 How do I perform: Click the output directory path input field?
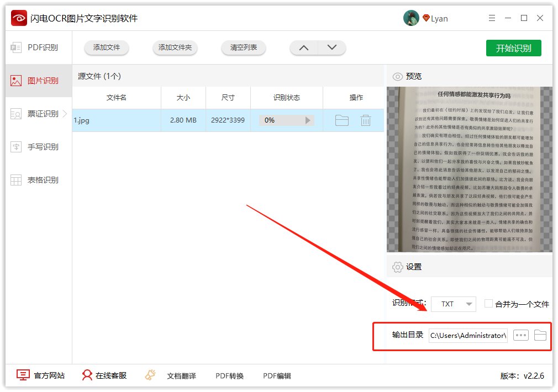(x=467, y=335)
